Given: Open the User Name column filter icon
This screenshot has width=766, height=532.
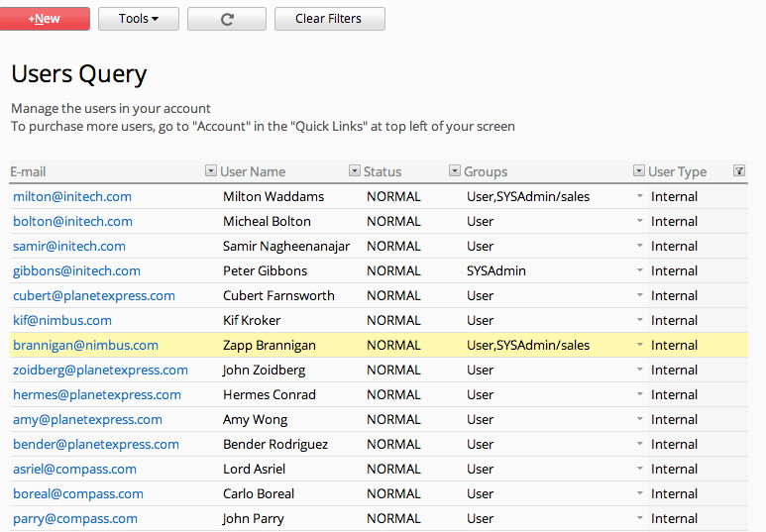Looking at the screenshot, I should click(x=354, y=170).
